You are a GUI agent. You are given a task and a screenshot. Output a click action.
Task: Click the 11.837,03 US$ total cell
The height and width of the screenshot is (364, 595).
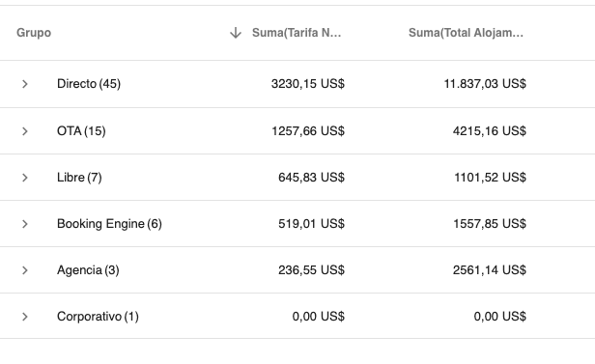click(485, 83)
